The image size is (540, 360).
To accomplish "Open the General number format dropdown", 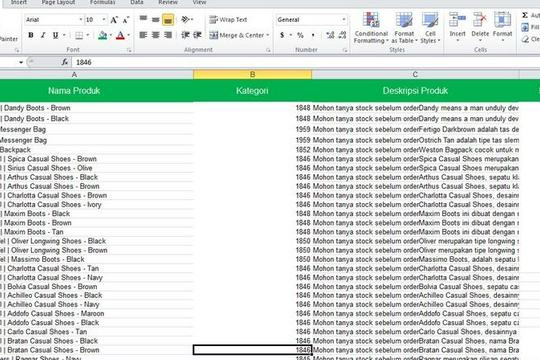I will [x=344, y=20].
